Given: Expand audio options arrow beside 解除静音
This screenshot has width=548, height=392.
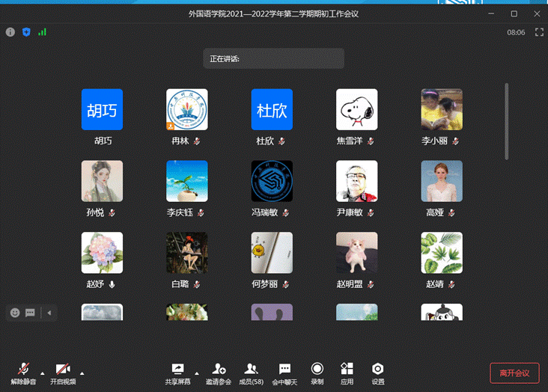Looking at the screenshot, I should (x=42, y=373).
